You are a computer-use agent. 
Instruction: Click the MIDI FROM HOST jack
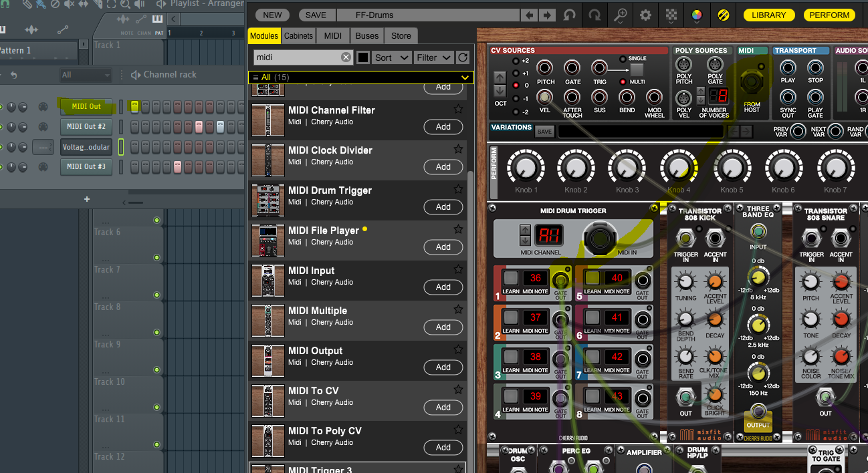pyautogui.click(x=752, y=82)
